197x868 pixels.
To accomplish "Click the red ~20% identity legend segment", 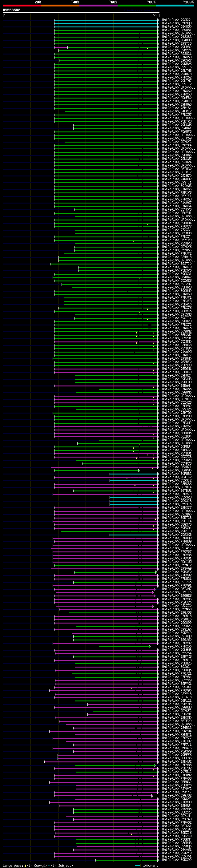I will [x=22, y=6].
